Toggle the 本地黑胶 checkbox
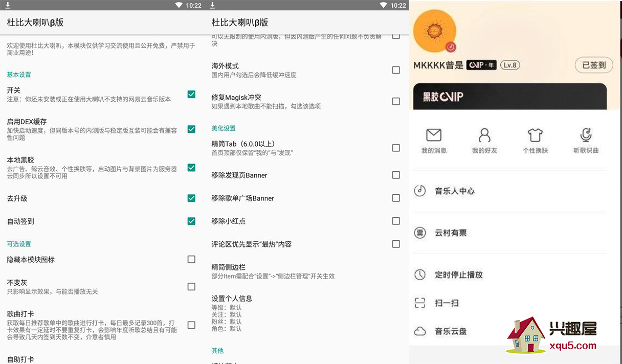 [x=191, y=168]
